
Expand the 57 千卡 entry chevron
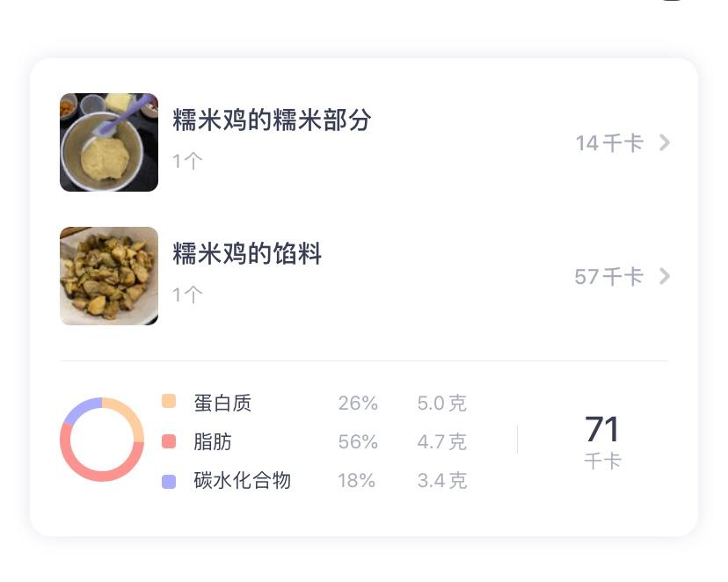[665, 276]
